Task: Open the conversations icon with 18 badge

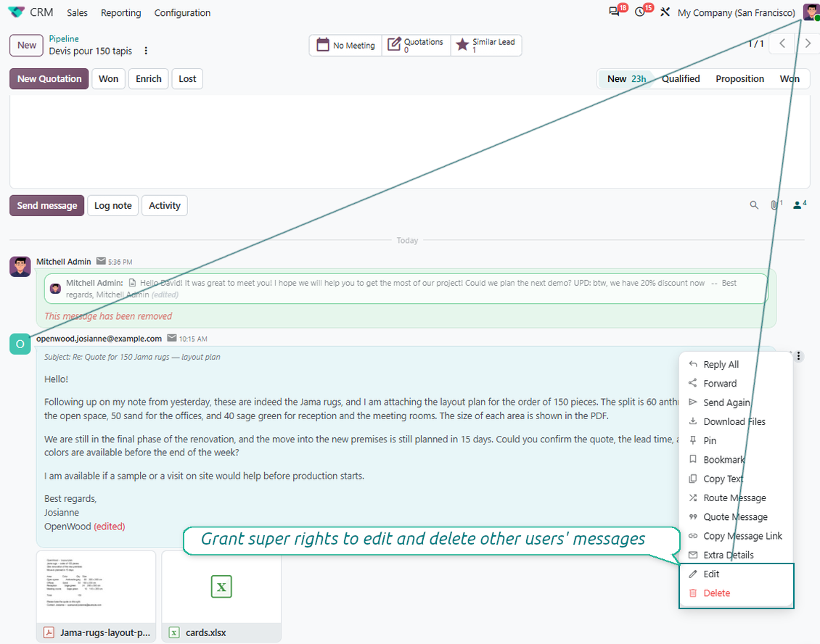Action: 615,12
